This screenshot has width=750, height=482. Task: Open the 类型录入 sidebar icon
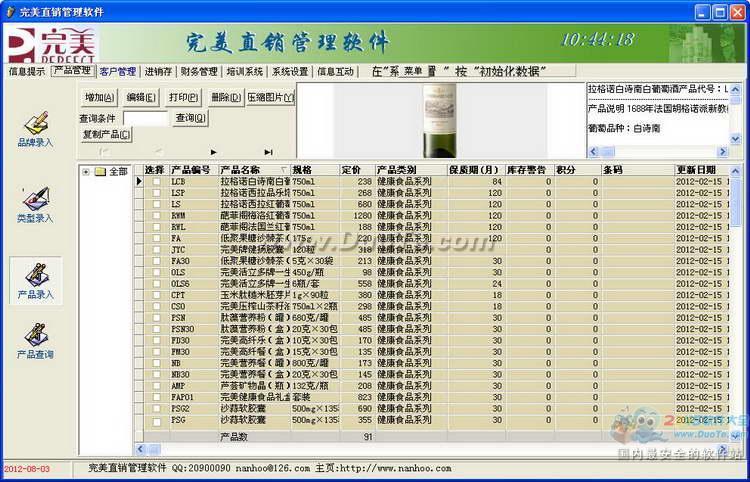pos(36,205)
